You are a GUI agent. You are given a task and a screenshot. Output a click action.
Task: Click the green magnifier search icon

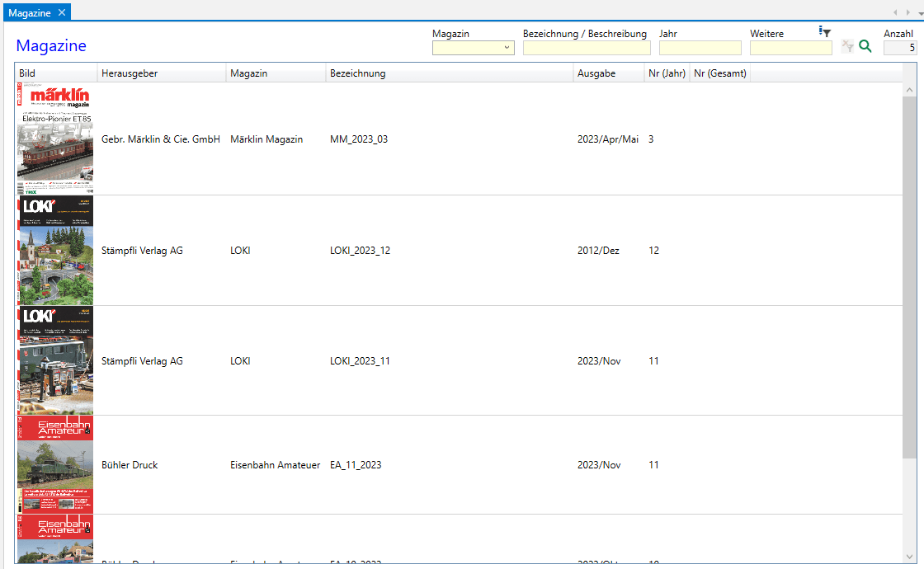point(865,47)
